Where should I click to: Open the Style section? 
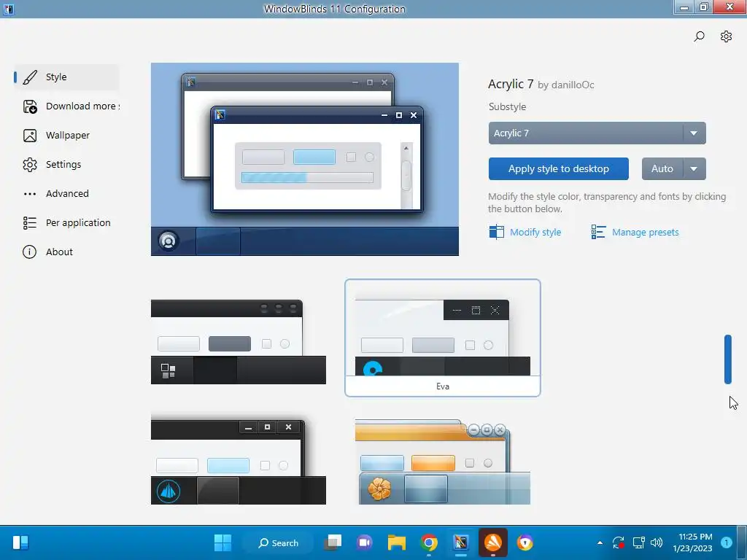pos(66,77)
